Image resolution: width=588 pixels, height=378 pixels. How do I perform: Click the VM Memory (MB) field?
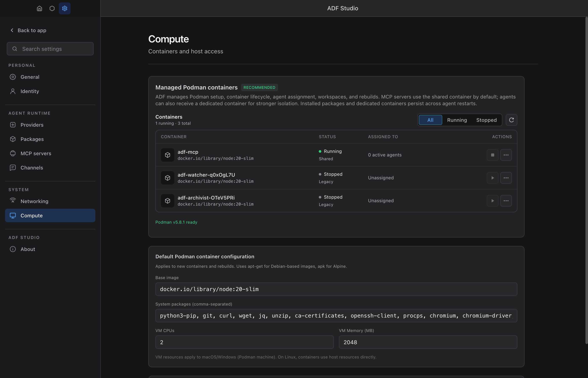(x=428, y=342)
